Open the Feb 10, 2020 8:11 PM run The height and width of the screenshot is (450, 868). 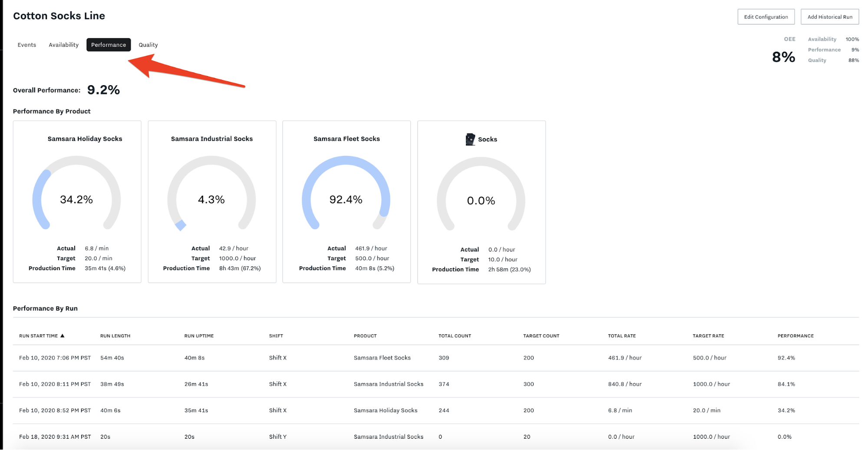pyautogui.click(x=436, y=384)
